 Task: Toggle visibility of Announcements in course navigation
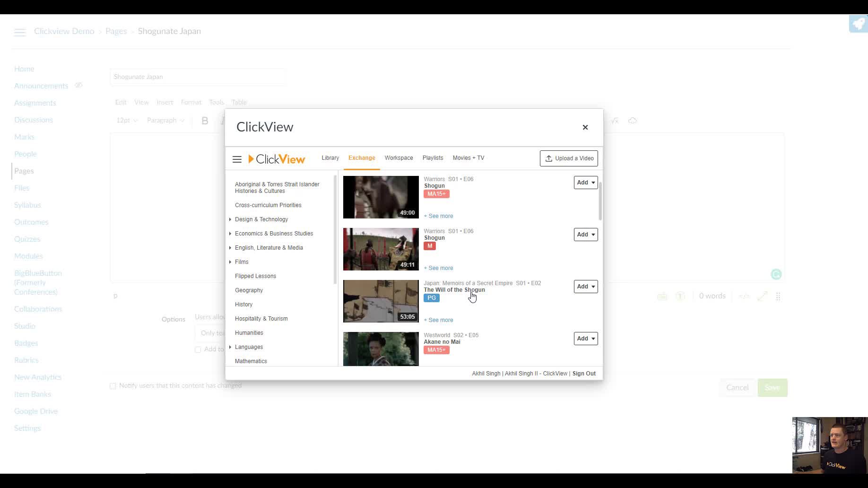tap(78, 85)
